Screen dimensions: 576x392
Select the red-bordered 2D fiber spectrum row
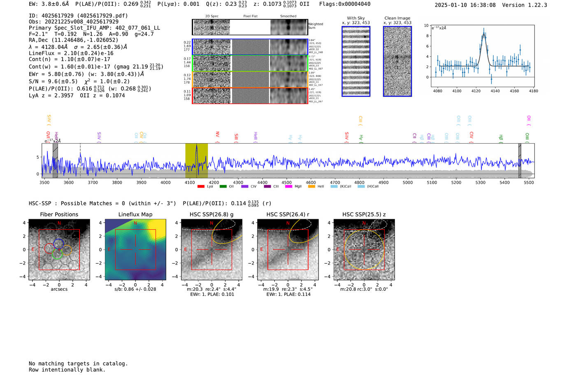pyautogui.click(x=250, y=95)
